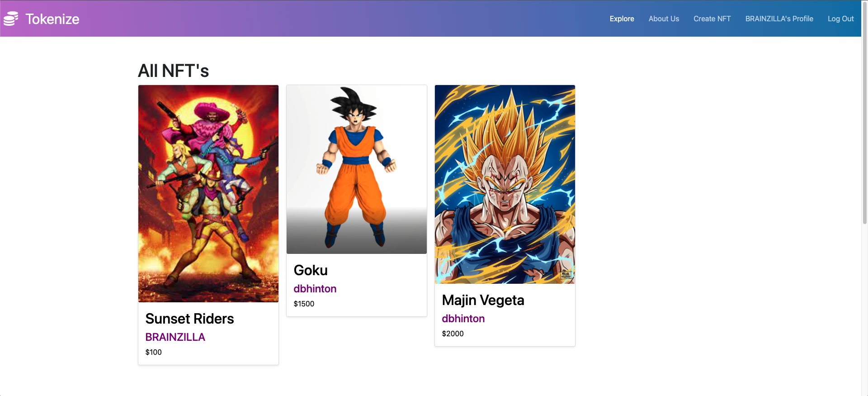This screenshot has width=868, height=396.
Task: Click the Sunset Riders title
Action: 189,319
